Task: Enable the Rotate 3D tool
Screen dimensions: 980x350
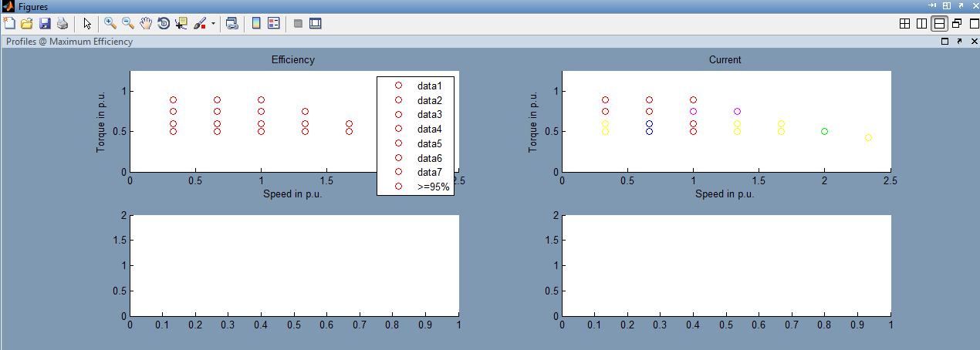Action: click(164, 23)
